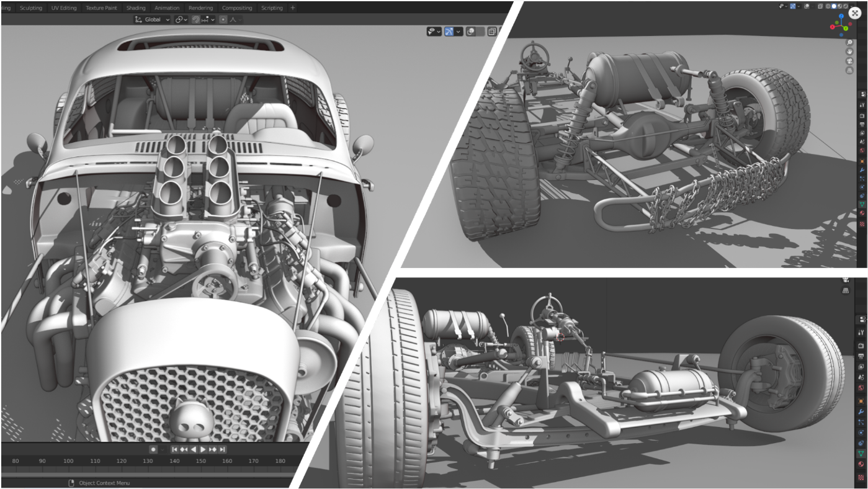Click frame 180 on the timeline ruler
This screenshot has width=868, height=489.
pyautogui.click(x=280, y=461)
